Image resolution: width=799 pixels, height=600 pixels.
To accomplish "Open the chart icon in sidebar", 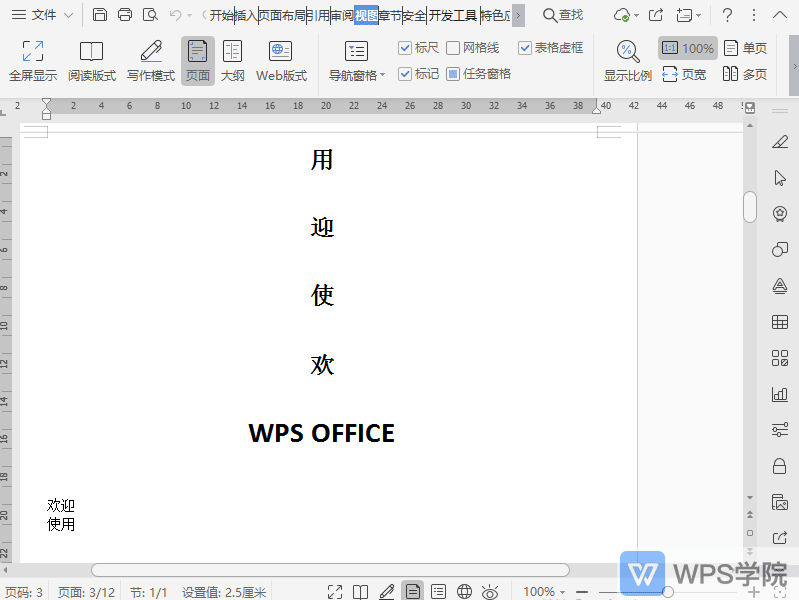I will (x=780, y=394).
